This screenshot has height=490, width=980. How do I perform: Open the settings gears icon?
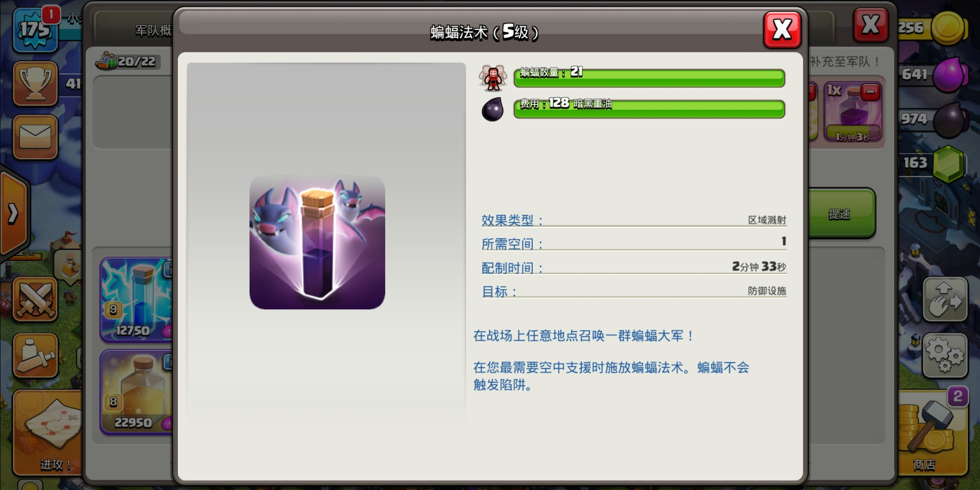[945, 356]
